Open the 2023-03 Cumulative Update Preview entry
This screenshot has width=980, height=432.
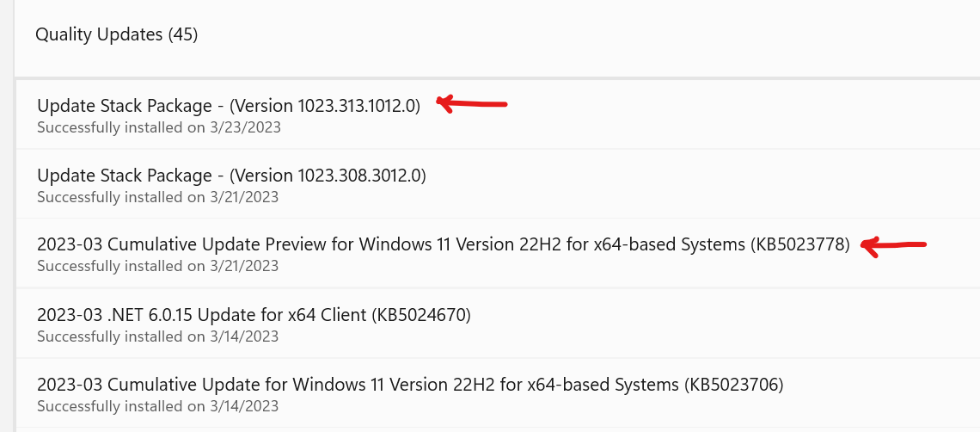coord(497,254)
